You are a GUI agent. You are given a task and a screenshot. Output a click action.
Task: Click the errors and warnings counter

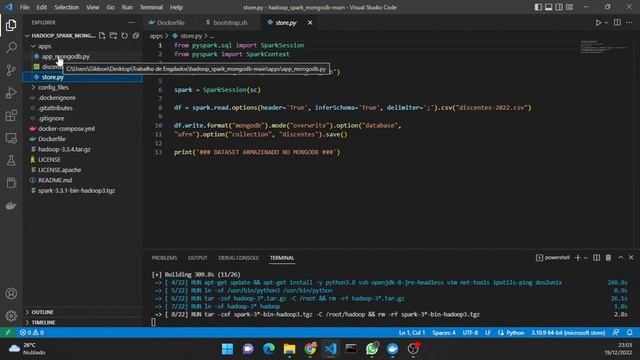click(32, 333)
